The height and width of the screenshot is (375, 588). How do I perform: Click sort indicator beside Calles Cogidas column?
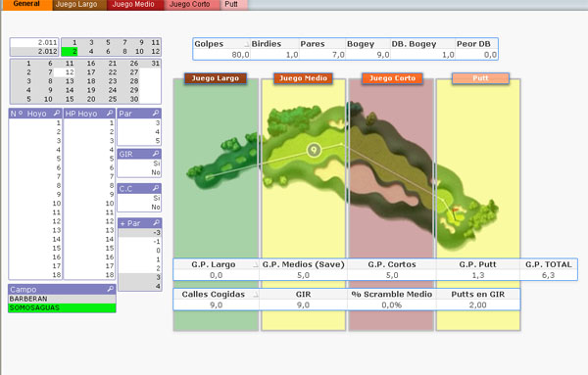[256, 295]
